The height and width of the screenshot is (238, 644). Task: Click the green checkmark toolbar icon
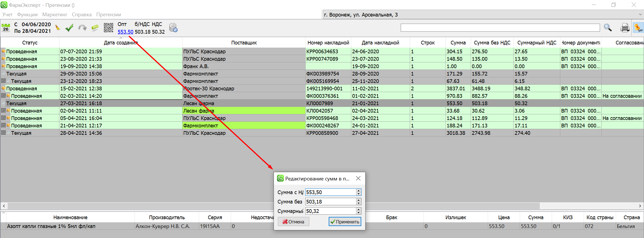69,28
